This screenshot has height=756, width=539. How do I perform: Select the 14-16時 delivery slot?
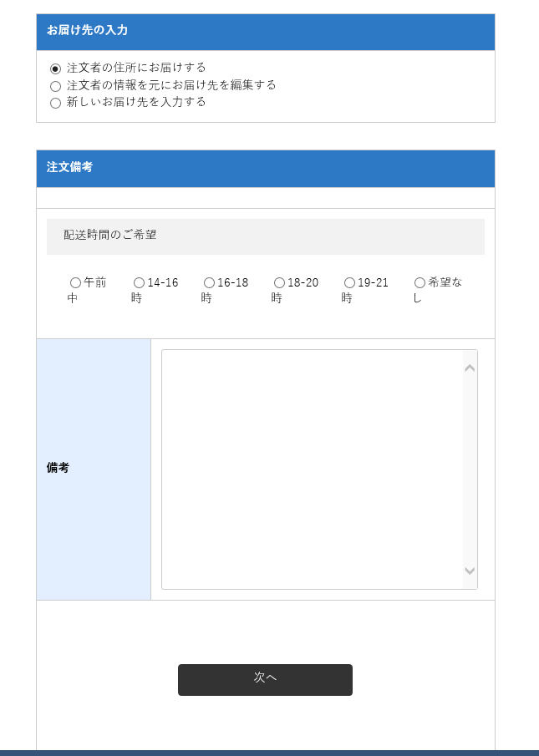pyautogui.click(x=140, y=282)
